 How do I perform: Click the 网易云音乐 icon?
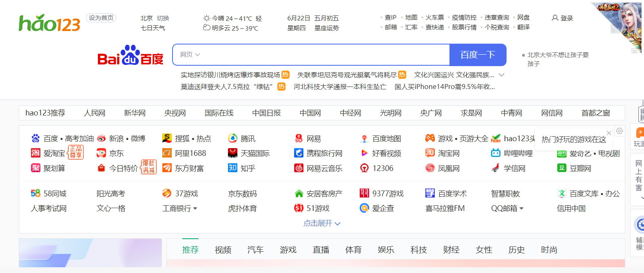tap(299, 168)
